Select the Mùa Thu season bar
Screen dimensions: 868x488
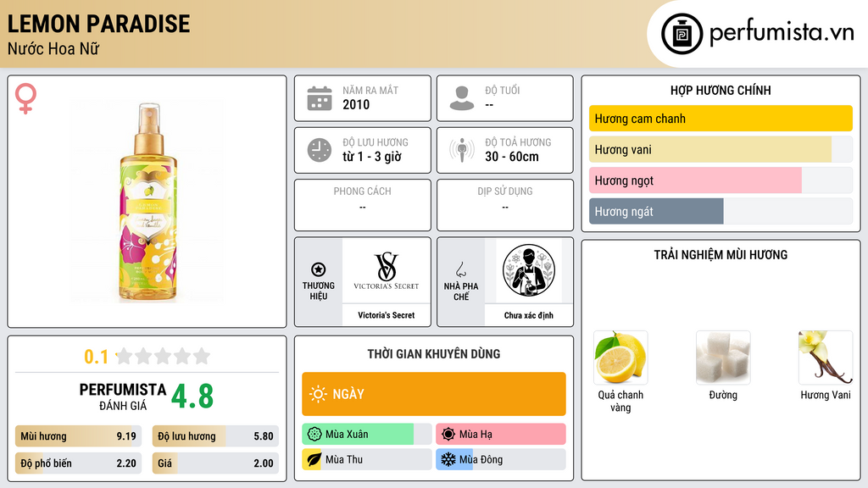click(366, 459)
